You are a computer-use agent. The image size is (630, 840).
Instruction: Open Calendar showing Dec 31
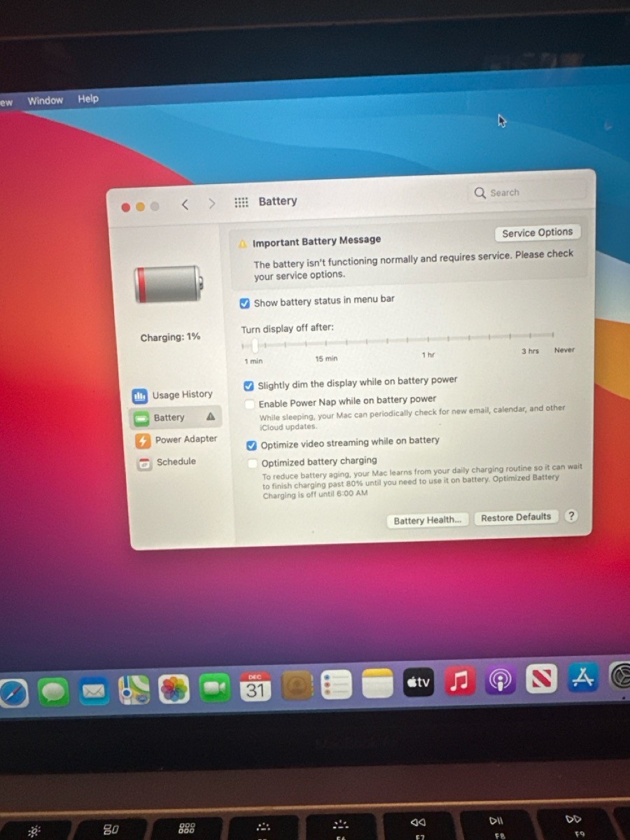coord(255,687)
